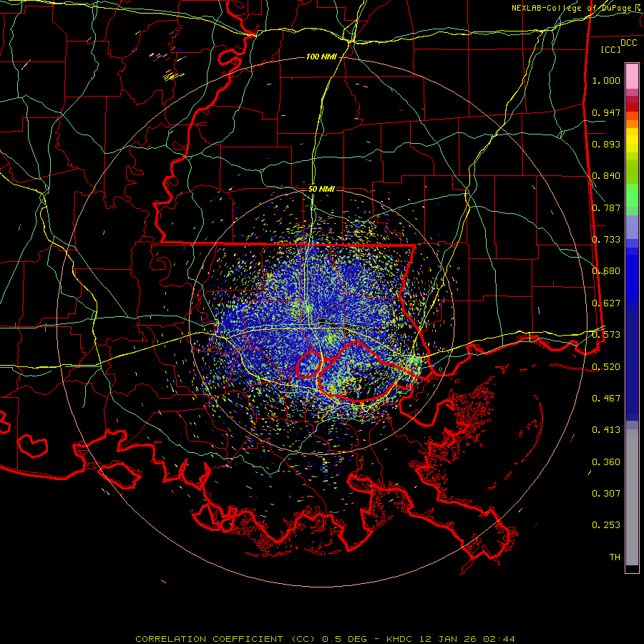The image size is (644, 644).
Task: Click the 0.787 color scale value
Action: click(x=606, y=208)
